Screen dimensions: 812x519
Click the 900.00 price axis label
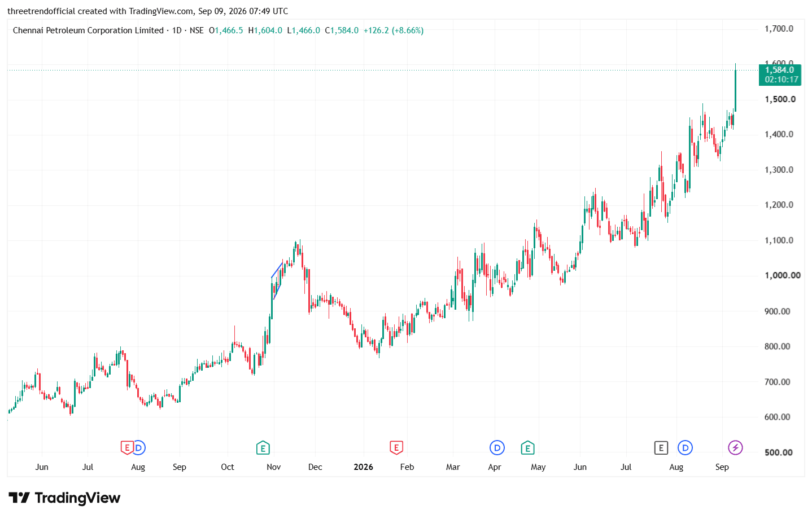[x=778, y=311]
